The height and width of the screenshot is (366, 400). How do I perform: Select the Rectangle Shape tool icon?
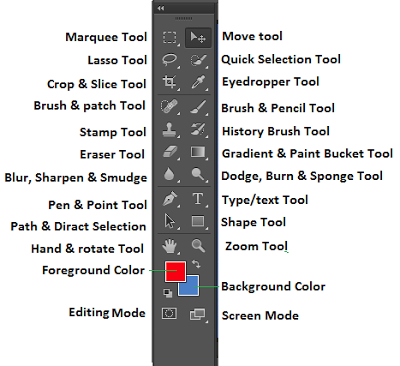(198, 221)
